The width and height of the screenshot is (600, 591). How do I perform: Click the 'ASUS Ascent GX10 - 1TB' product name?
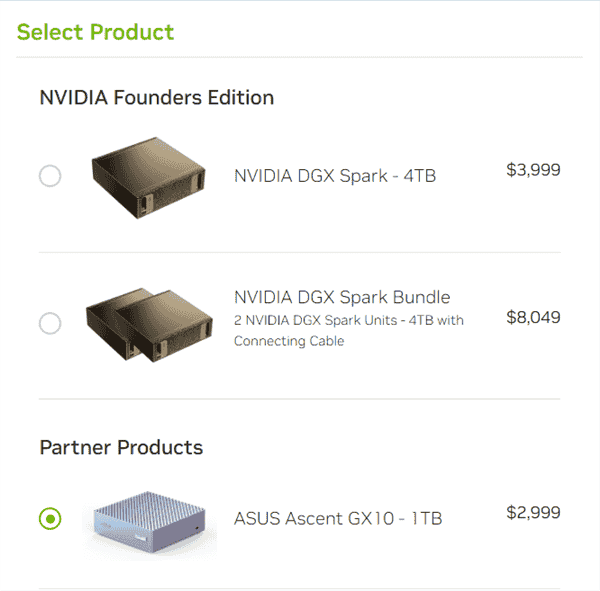click(x=338, y=518)
